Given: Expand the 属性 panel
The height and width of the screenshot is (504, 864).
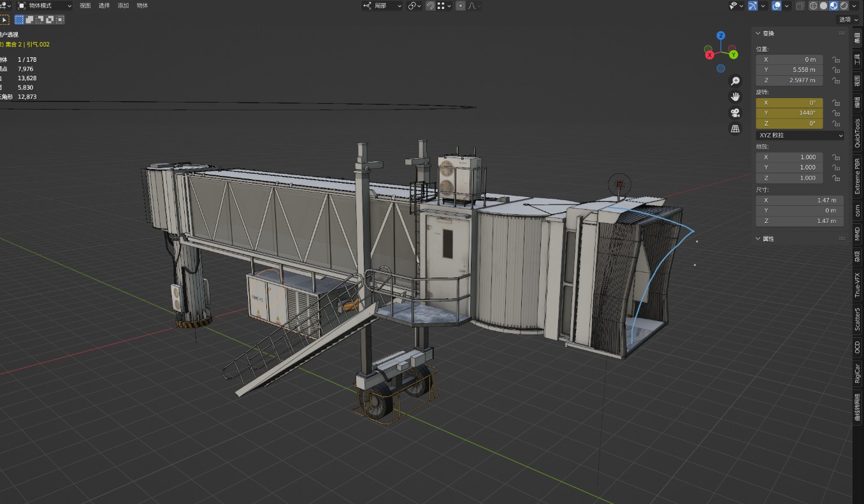Looking at the screenshot, I should point(758,239).
